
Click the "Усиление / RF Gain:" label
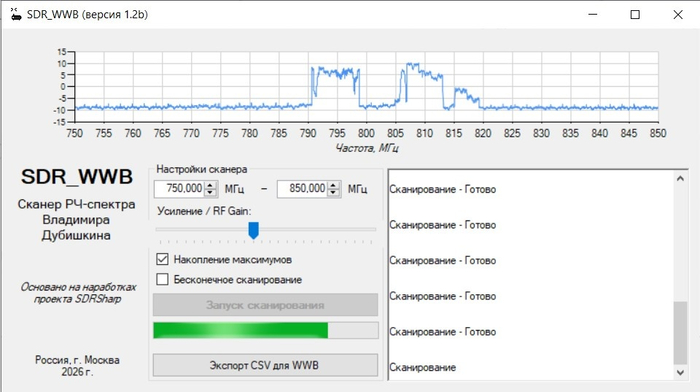204,211
